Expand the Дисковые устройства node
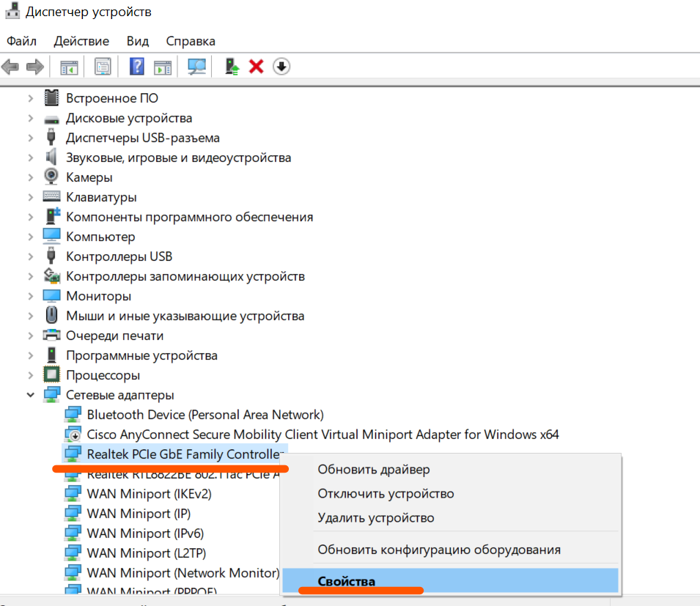Screen dimensions: 700x606 pos(30,118)
